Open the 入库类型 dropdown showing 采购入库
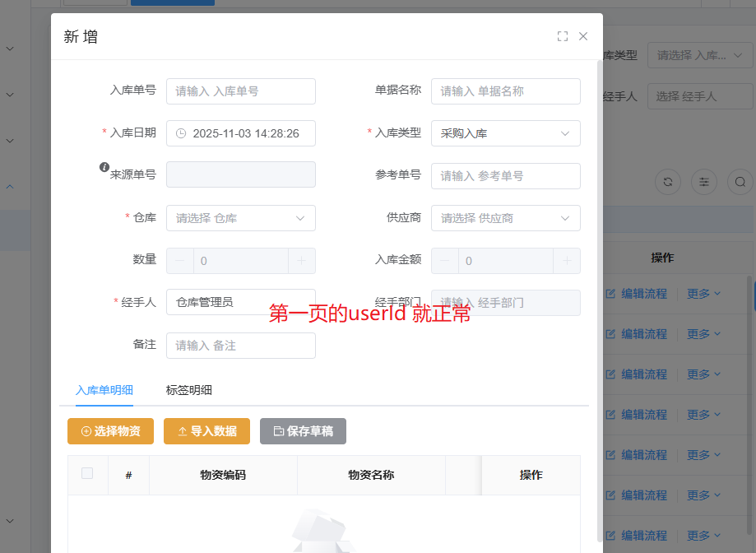 505,133
